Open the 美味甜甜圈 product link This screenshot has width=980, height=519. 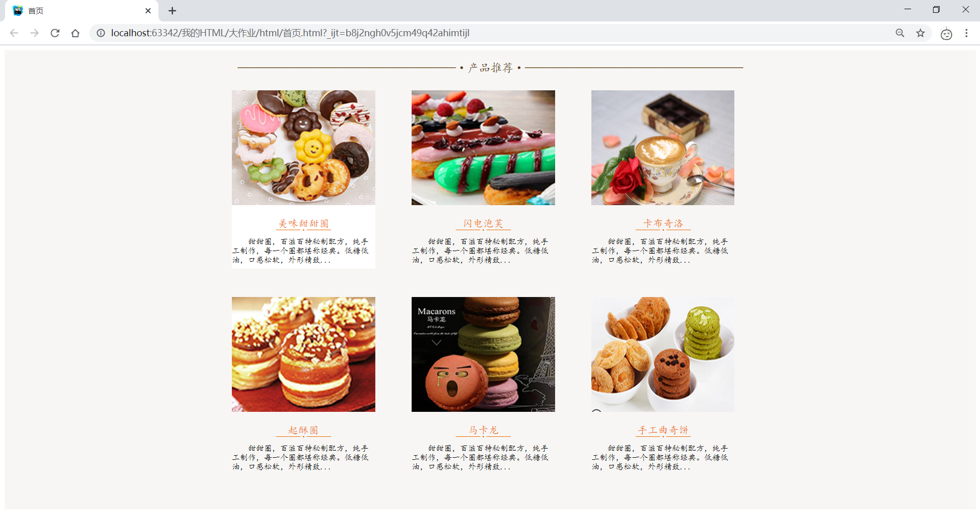[x=303, y=224]
